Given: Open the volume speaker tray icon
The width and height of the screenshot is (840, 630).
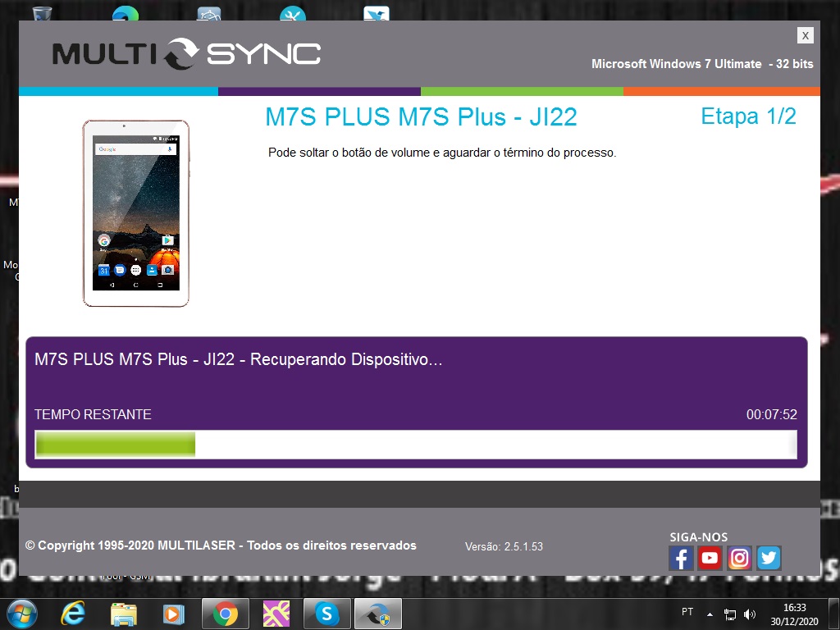Looking at the screenshot, I should tap(750, 614).
